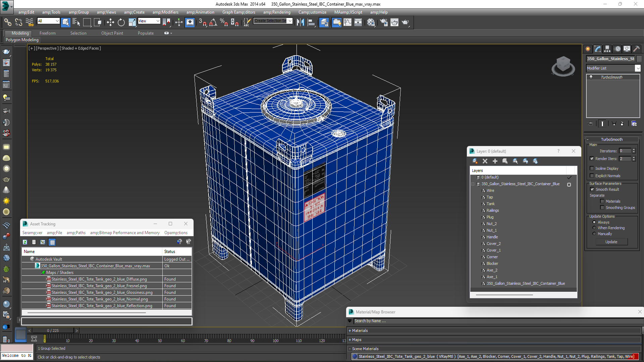Toggle the Angle Snap icon
Viewport: 644px width, 362px height.
[x=213, y=22]
